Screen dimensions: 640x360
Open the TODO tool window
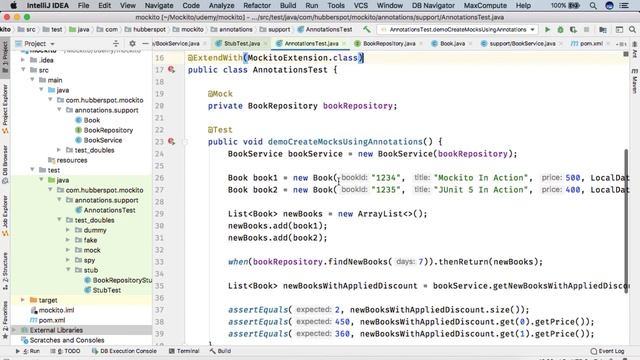(x=65, y=351)
